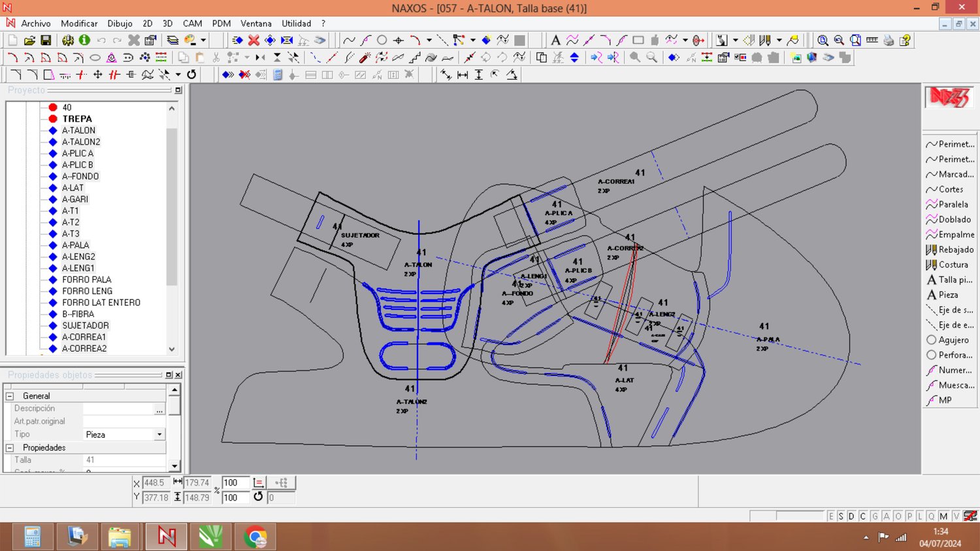Click the green information icon
This screenshot has height=551, width=980.
point(84,41)
